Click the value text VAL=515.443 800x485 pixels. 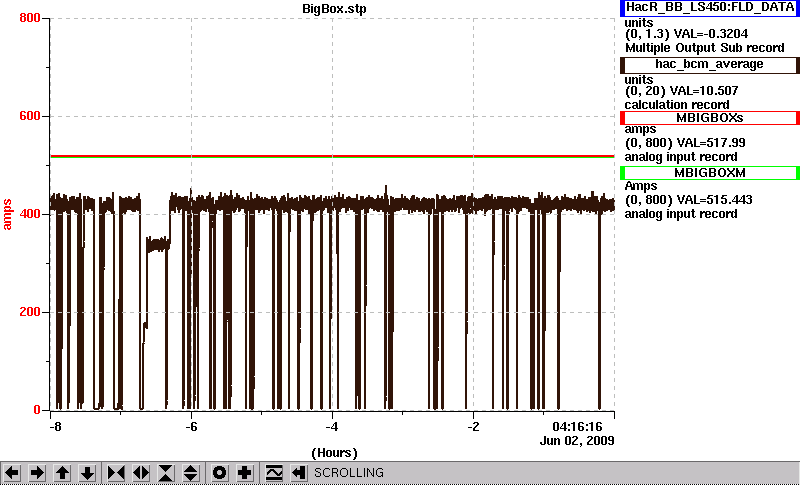point(713,200)
